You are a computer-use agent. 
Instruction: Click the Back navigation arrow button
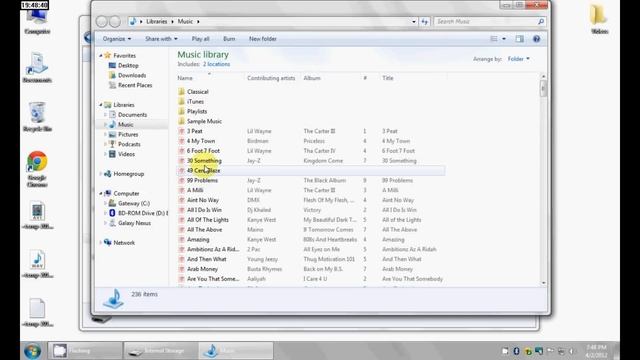point(102,21)
